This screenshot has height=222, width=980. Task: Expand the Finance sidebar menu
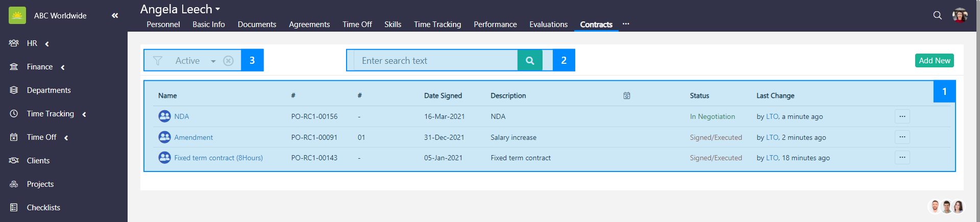click(x=40, y=67)
